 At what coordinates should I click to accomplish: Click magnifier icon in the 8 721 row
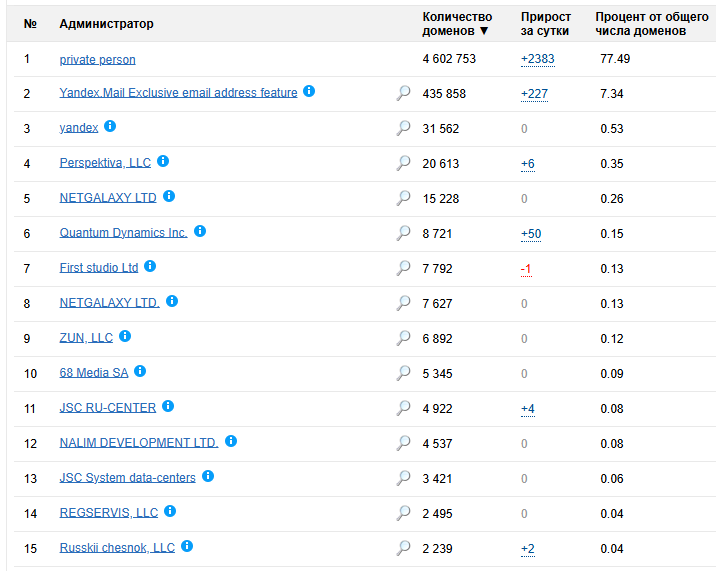coord(403,233)
